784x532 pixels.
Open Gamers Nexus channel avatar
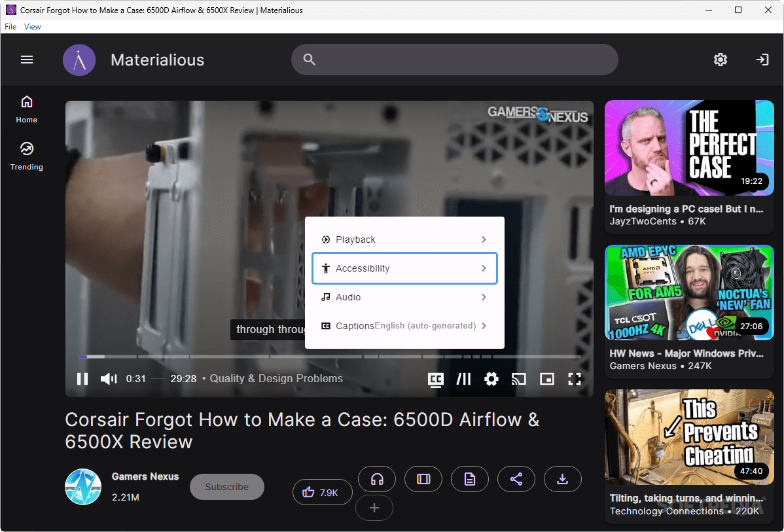pyautogui.click(x=83, y=486)
